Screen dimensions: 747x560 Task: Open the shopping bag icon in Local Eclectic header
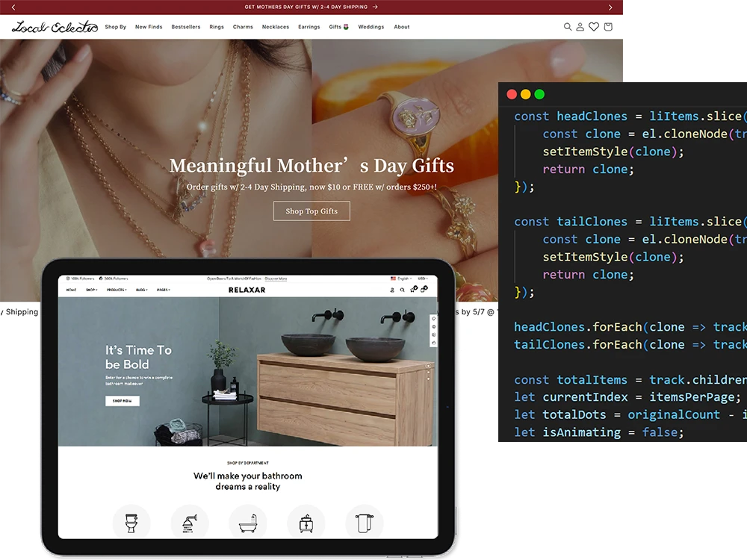[x=608, y=27]
